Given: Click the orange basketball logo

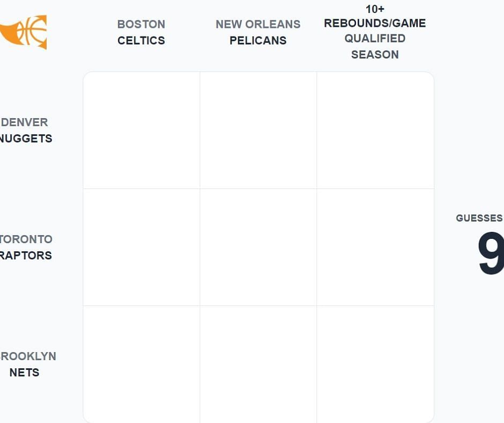Looking at the screenshot, I should click(26, 32).
